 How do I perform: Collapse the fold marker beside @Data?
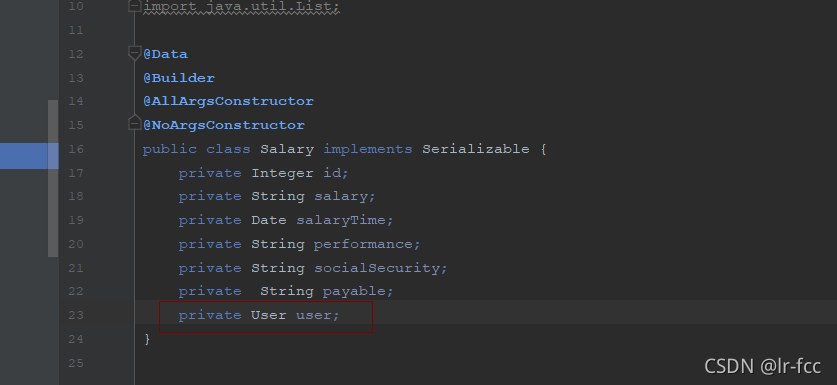(135, 53)
